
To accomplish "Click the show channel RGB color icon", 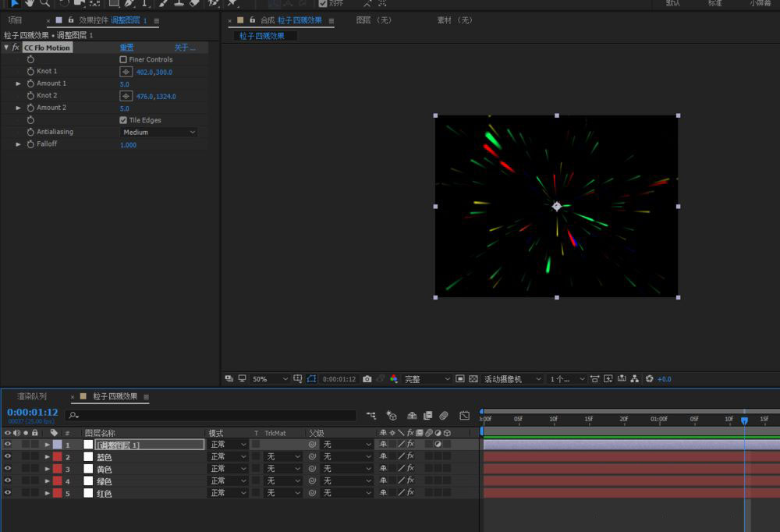I will (394, 379).
